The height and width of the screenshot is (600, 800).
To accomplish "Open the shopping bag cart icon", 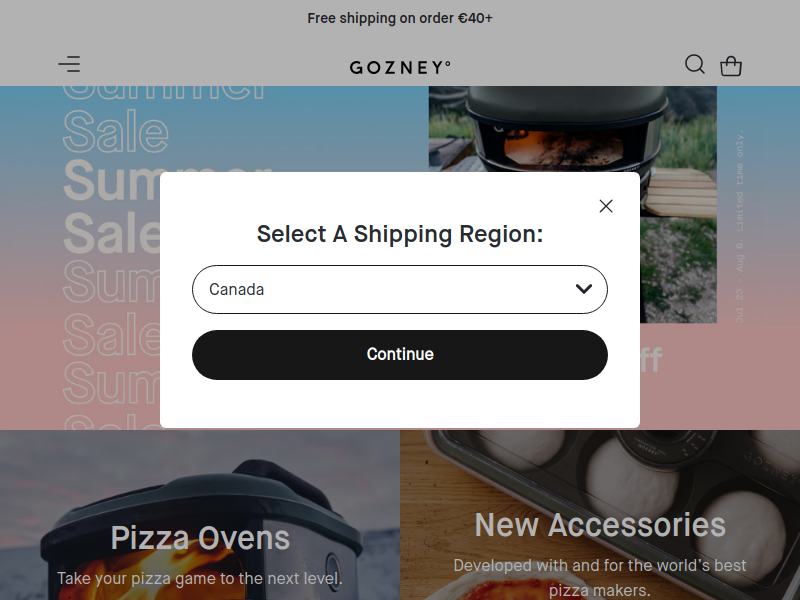I will click(731, 66).
